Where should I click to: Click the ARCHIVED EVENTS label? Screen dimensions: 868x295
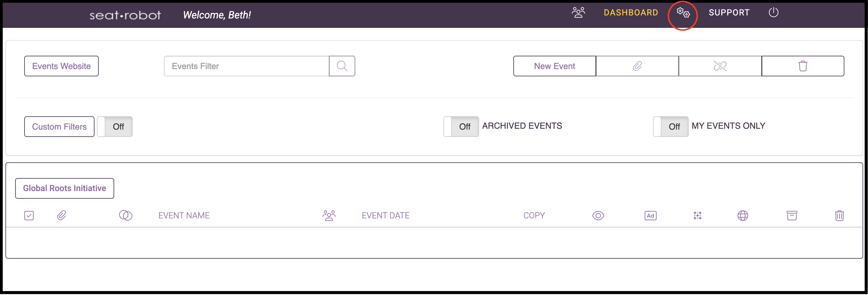tap(522, 126)
